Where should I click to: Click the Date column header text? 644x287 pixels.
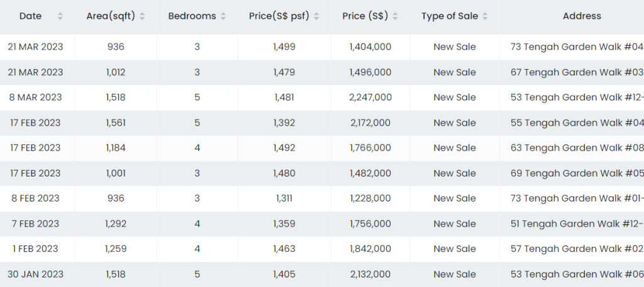point(30,16)
